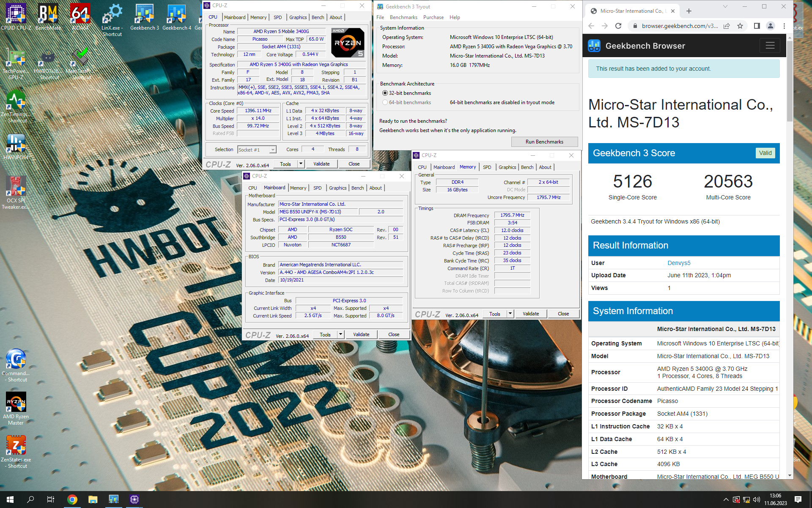Click the taskbar clock and date
This screenshot has width=812, height=508.
pyautogui.click(x=776, y=500)
